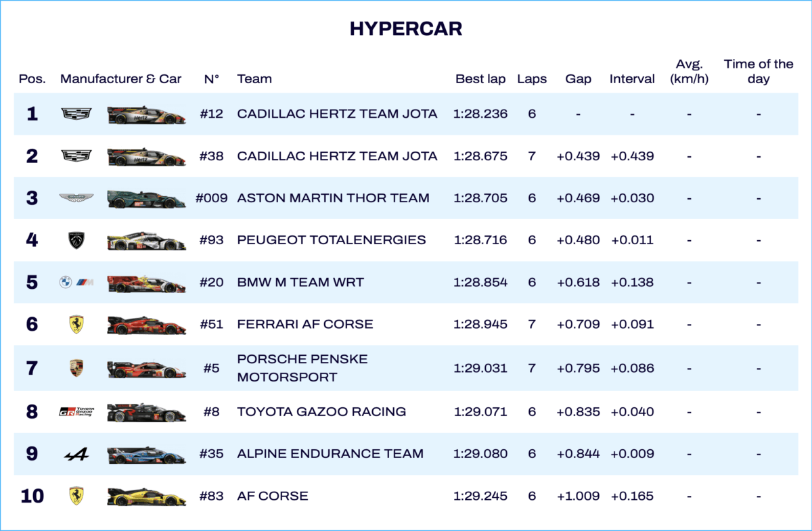Click best lap time 1:29.031

[480, 369]
